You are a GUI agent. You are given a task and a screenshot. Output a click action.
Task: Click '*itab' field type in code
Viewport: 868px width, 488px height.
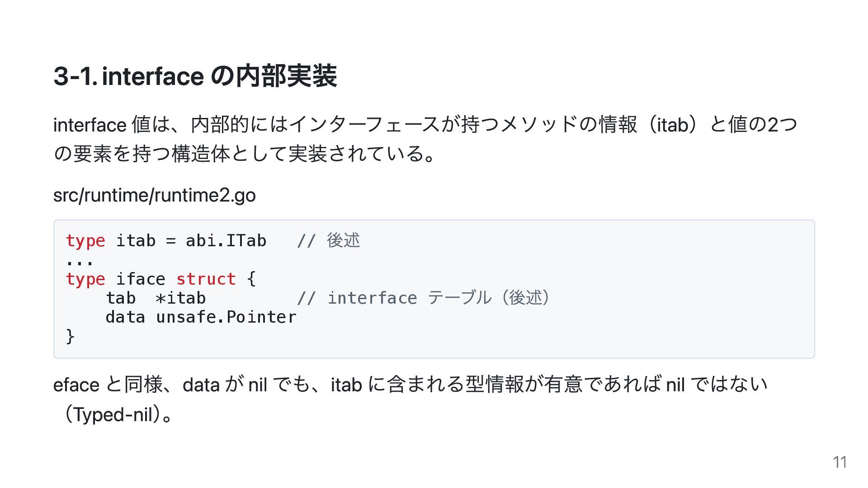click(180, 298)
